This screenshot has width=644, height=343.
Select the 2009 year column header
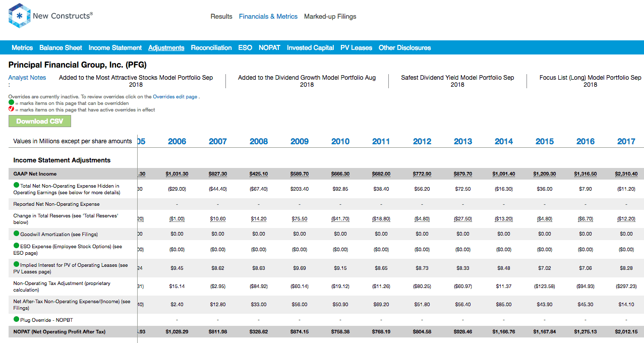point(300,142)
